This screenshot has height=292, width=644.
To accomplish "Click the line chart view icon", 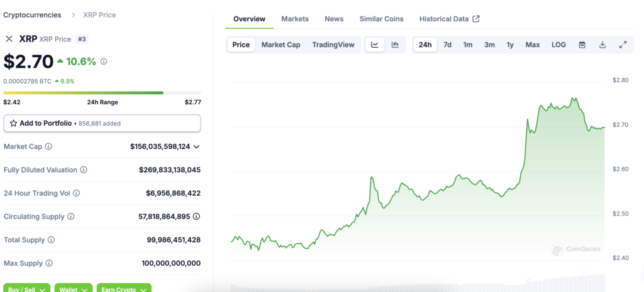I will click(375, 45).
